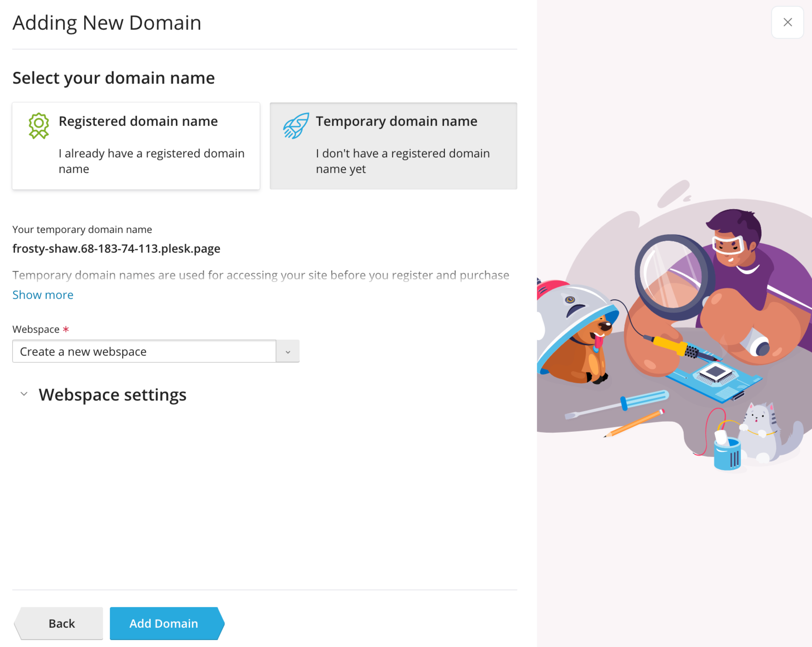Expand the Webspace settings section

click(x=112, y=394)
